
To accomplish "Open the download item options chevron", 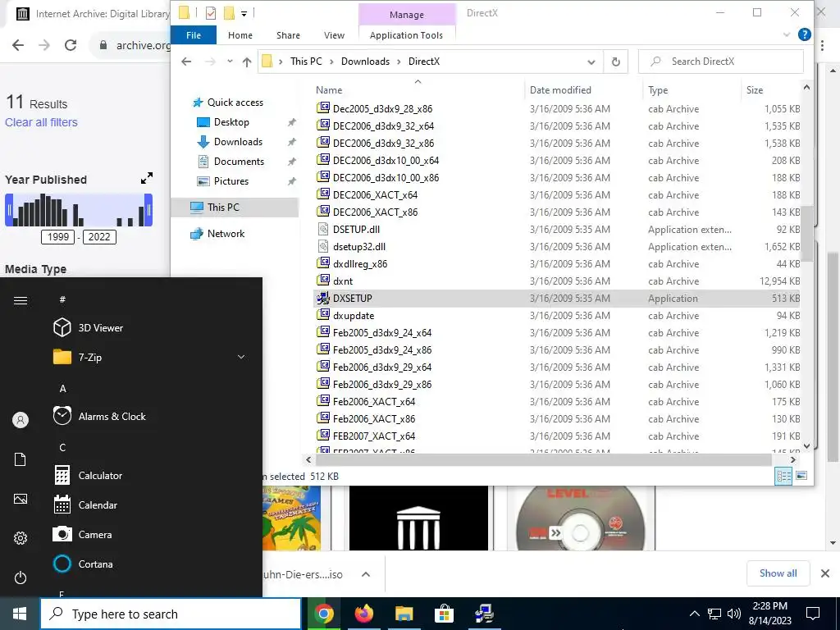I will point(365,574).
